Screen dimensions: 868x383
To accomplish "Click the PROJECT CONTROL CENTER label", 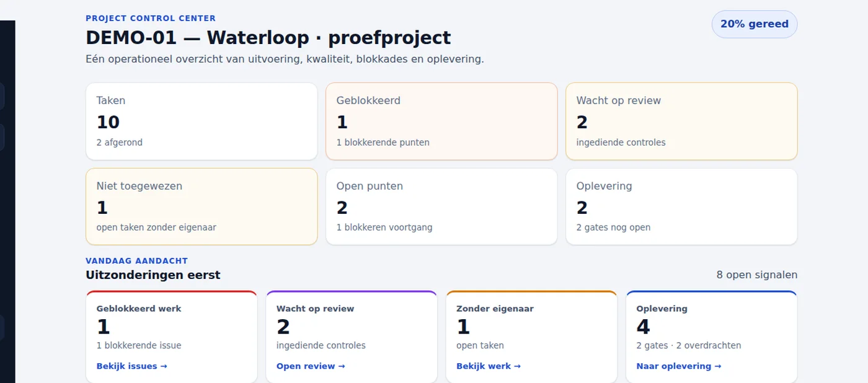I will click(x=151, y=19).
